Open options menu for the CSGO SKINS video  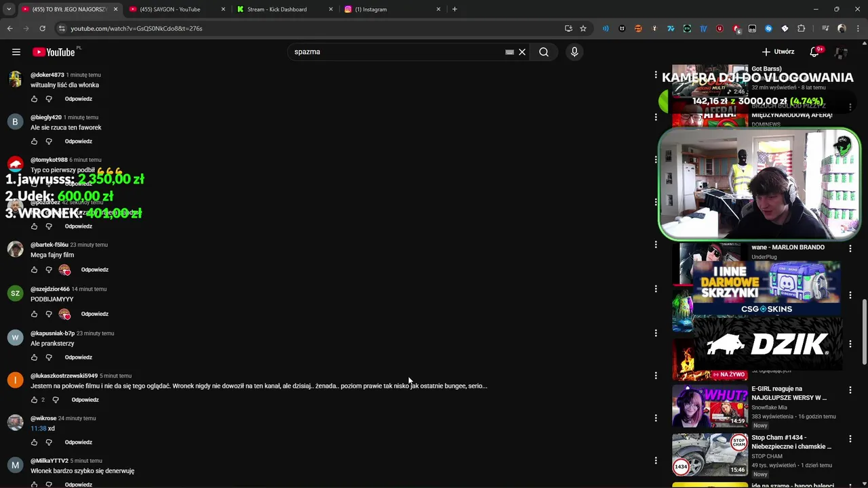pos(850,295)
